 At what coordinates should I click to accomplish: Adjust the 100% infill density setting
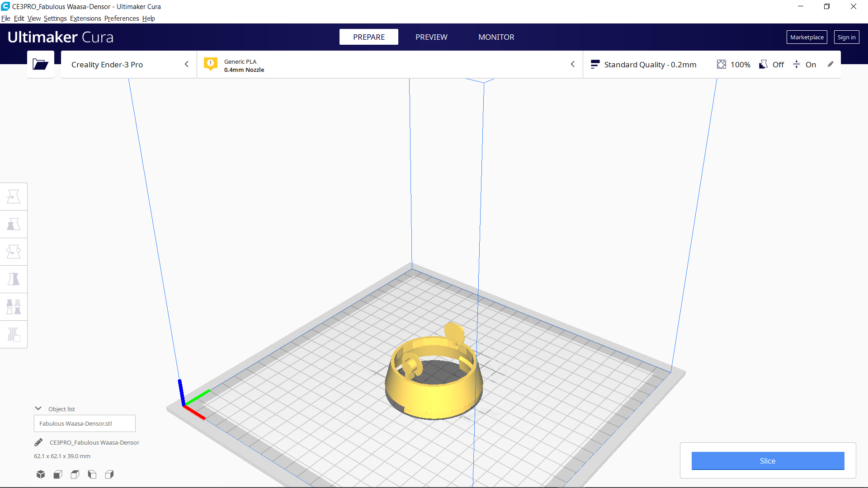click(x=733, y=65)
